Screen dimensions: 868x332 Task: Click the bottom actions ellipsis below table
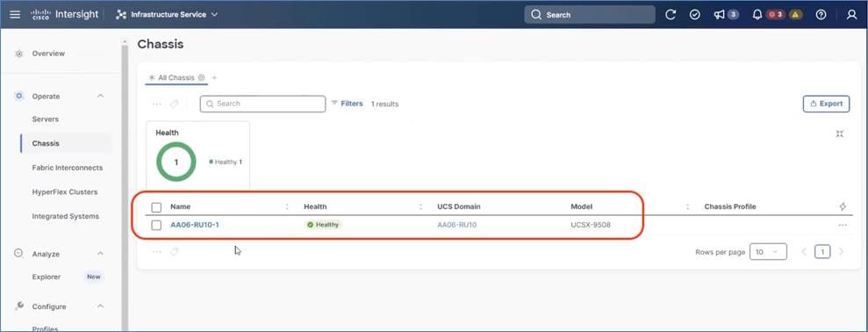click(x=157, y=251)
